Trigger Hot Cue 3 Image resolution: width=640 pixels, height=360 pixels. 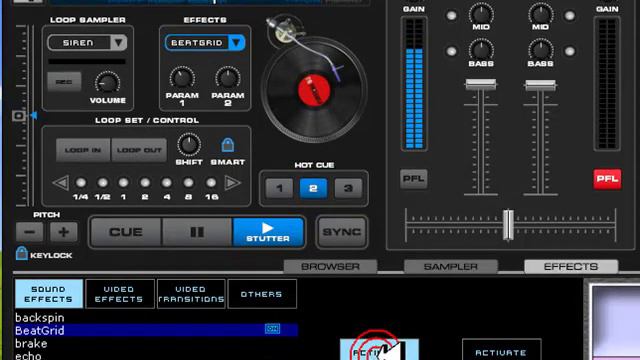pyautogui.click(x=348, y=188)
